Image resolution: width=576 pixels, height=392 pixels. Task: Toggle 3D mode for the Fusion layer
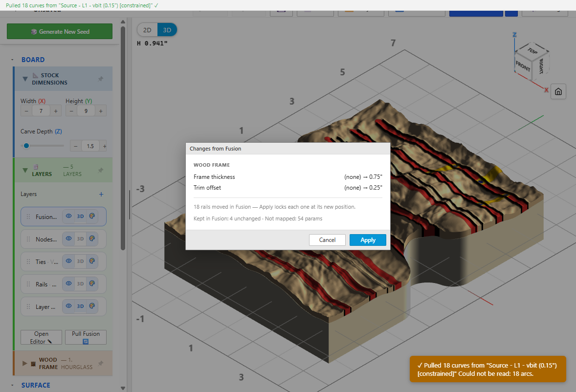tap(81, 216)
